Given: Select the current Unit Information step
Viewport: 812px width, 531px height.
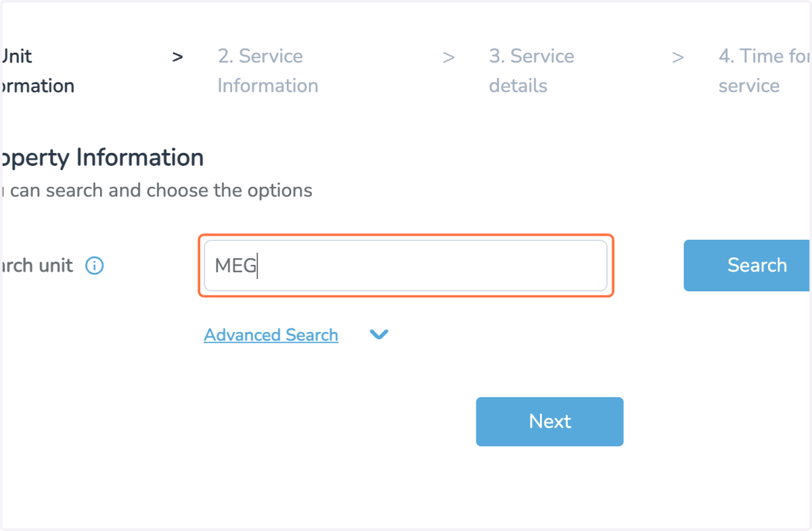Looking at the screenshot, I should pyautogui.click(x=37, y=70).
